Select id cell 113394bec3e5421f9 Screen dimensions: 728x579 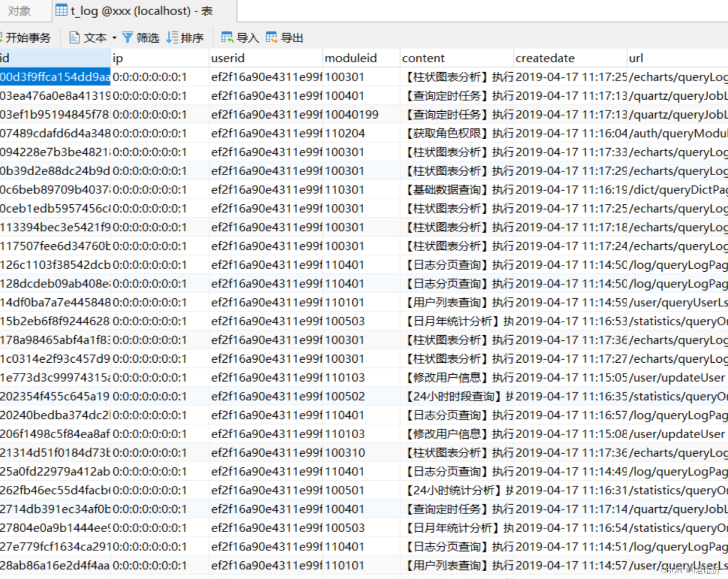click(55, 227)
